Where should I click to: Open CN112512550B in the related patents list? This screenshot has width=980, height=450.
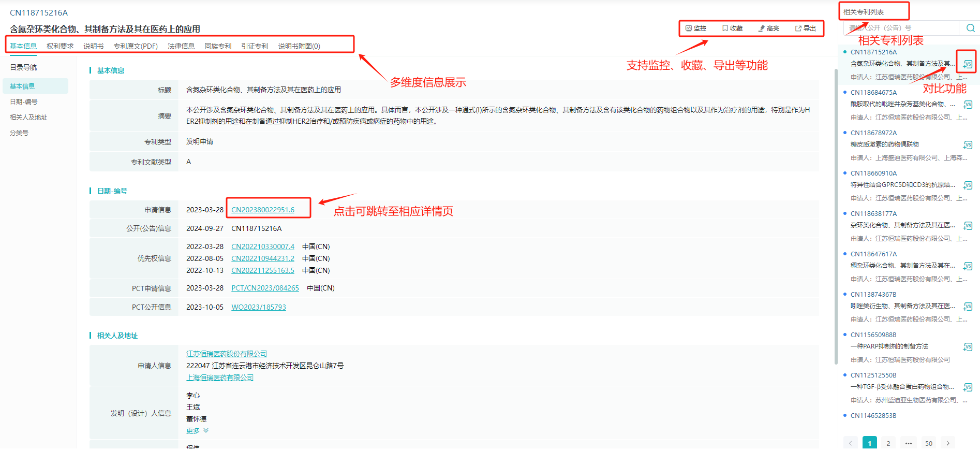873,375
